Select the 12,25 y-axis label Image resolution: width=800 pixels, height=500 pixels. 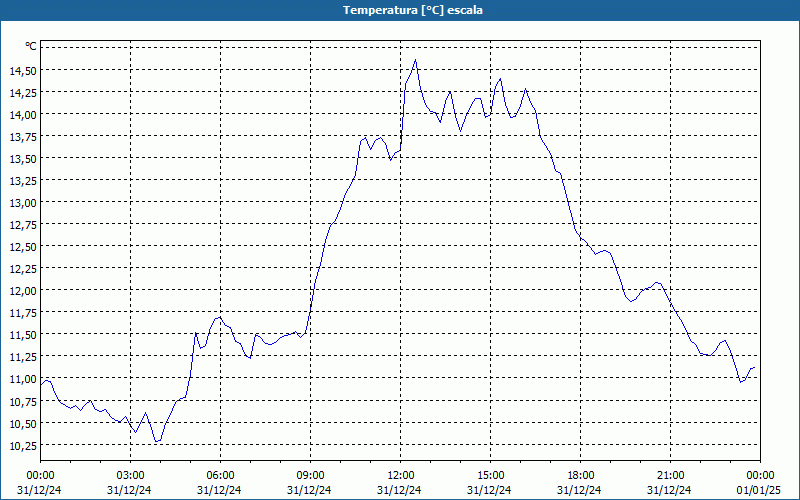(x=23, y=268)
